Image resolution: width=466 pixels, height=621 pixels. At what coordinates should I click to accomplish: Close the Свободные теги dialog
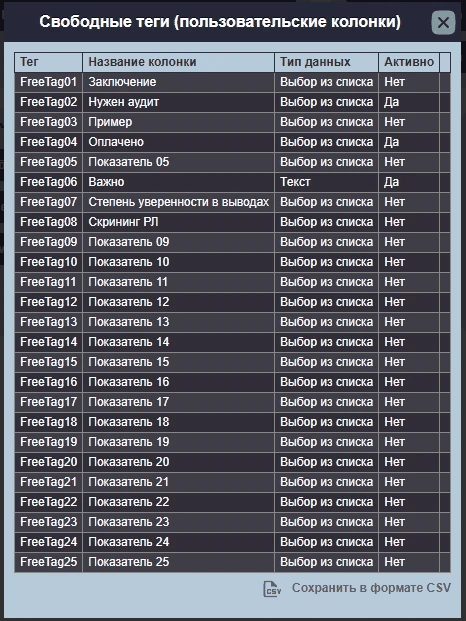tap(443, 23)
